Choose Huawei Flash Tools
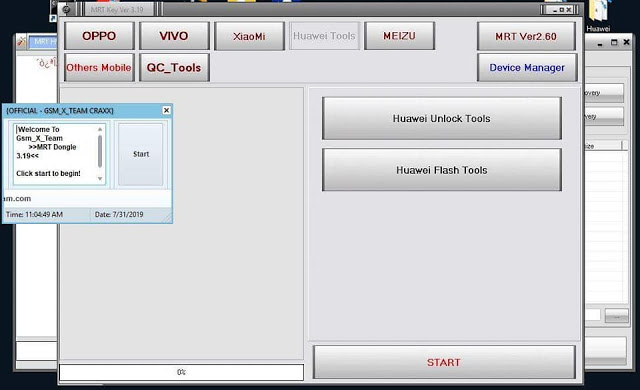 442,170
